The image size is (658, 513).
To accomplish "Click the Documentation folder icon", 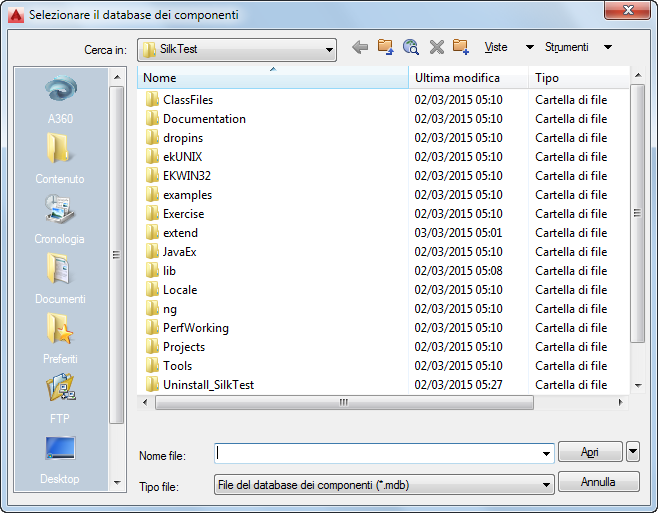I will coord(152,118).
